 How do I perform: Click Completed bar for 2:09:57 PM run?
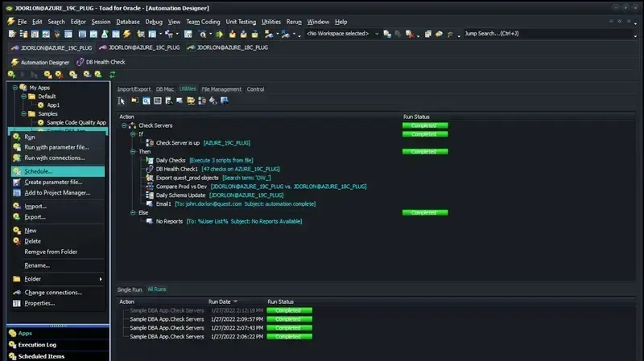[x=289, y=319]
